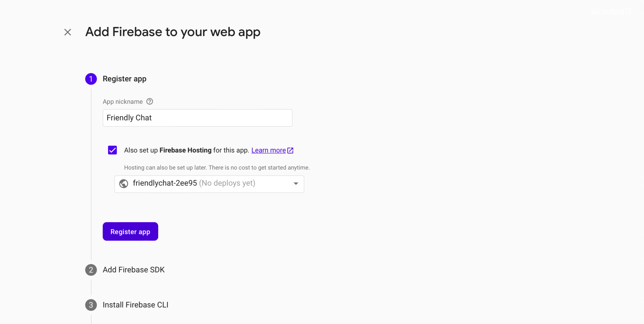
Task: Close the Add Firebase setup dialog
Action: [68, 32]
